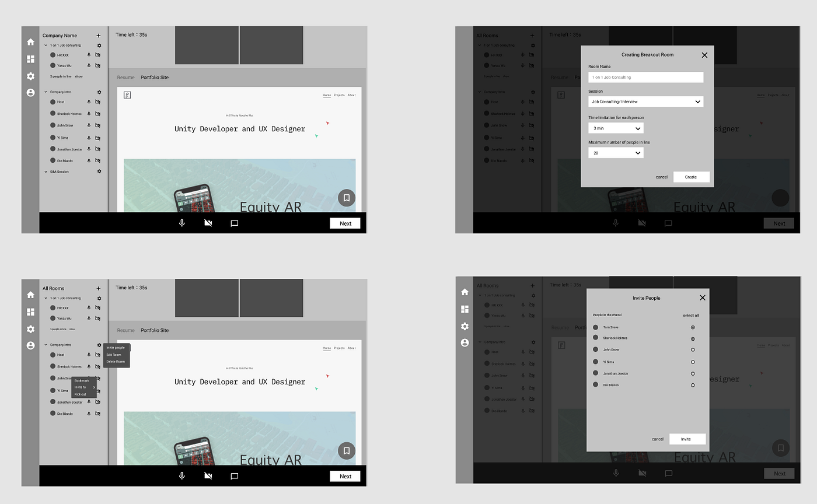The image size is (817, 504).
Task: Switch to Resume tab in Company Name screen
Action: click(126, 78)
